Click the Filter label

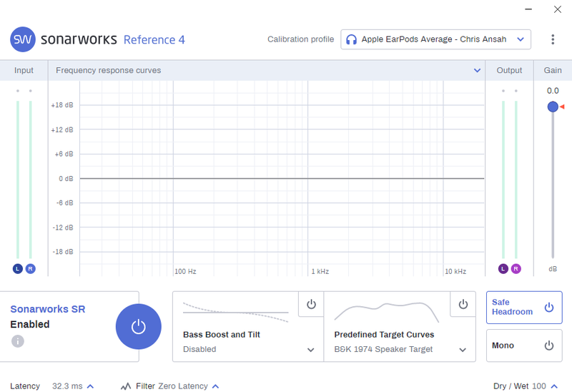146,386
